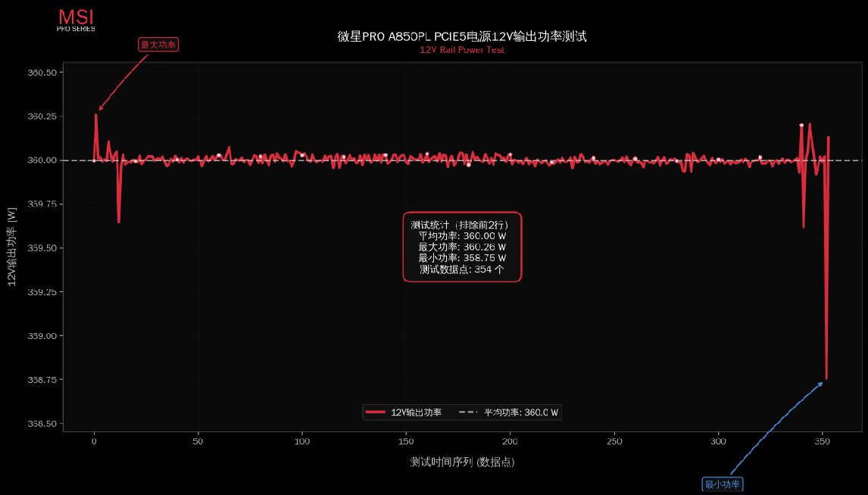The height and width of the screenshot is (495, 868).
Task: Click the y-axis tick 358.50
Action: pos(42,424)
